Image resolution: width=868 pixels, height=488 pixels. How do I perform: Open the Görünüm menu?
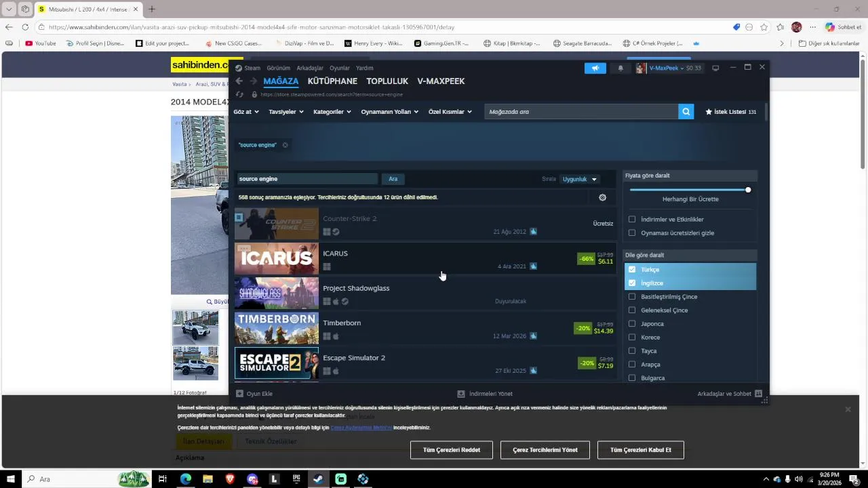[x=278, y=68]
